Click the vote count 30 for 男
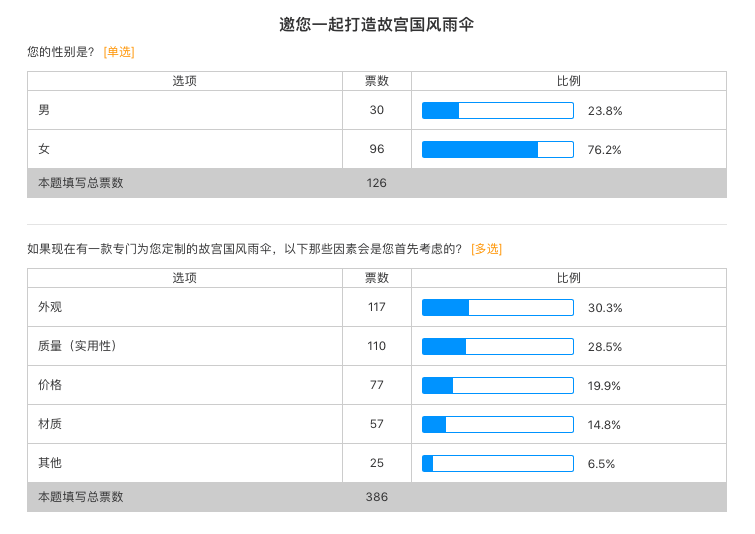 pos(377,110)
